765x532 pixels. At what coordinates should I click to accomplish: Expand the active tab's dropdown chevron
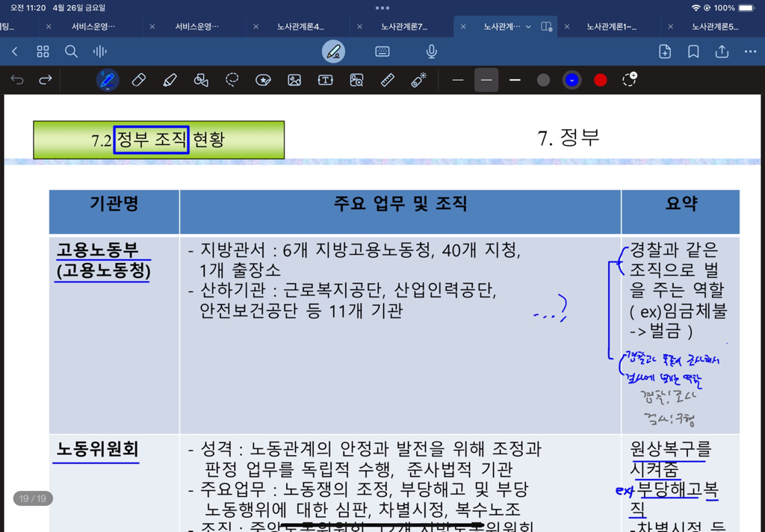click(528, 27)
